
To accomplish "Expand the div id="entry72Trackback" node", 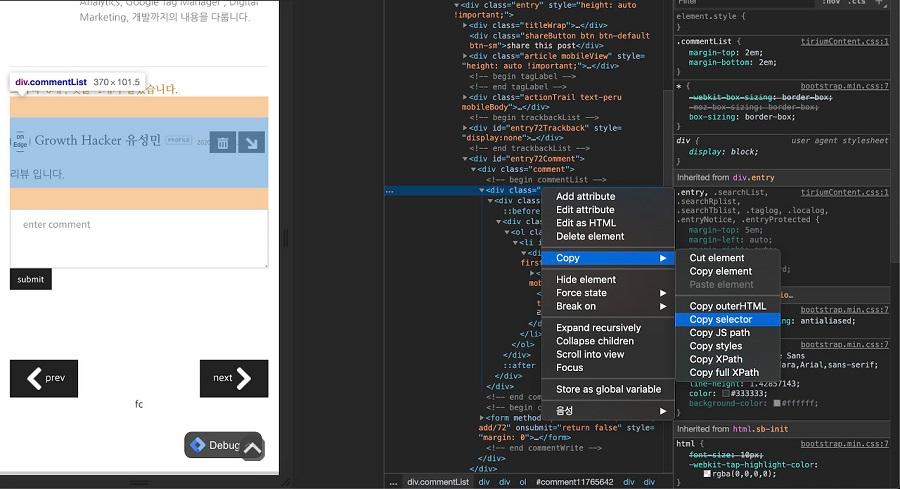I will pyautogui.click(x=465, y=128).
